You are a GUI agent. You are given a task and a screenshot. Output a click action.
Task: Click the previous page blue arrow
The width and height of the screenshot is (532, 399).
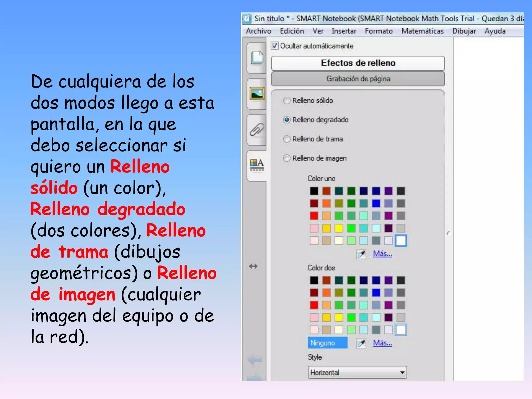pyautogui.click(x=255, y=360)
